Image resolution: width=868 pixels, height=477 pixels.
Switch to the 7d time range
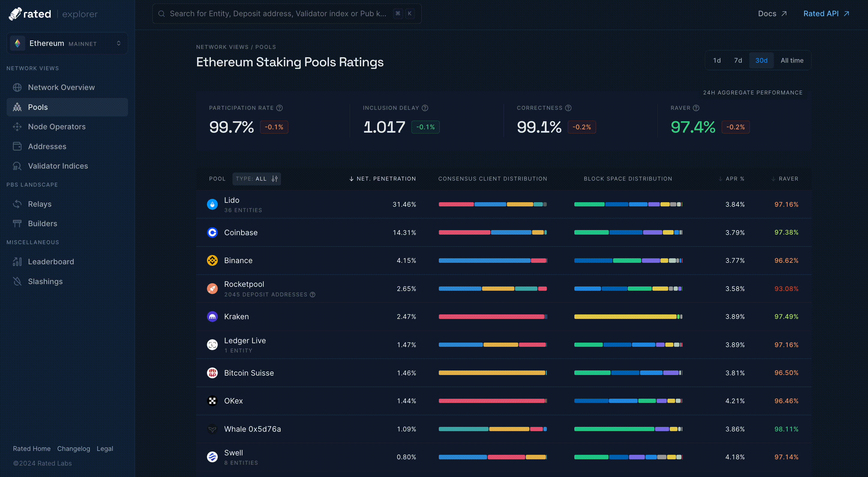tap(738, 60)
